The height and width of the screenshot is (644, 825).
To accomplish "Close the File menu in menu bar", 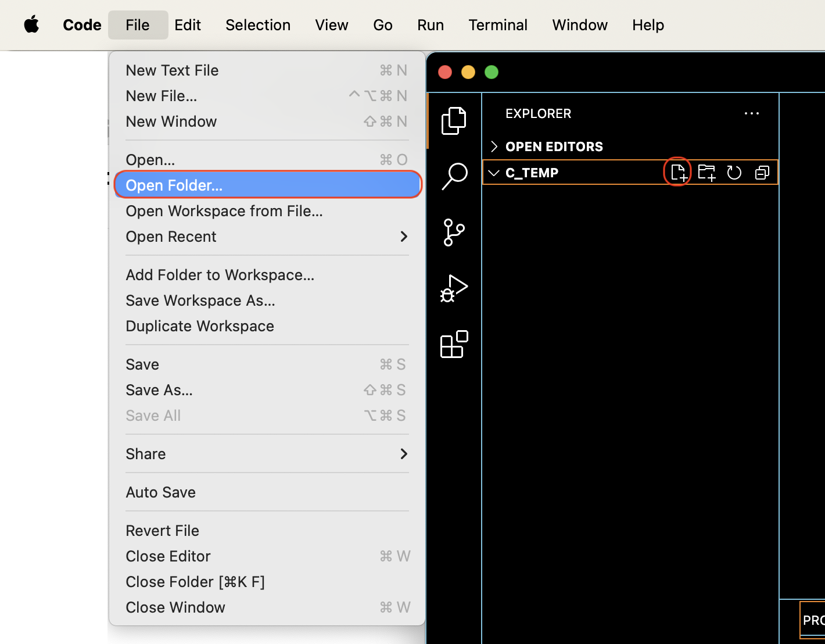I will (x=138, y=25).
